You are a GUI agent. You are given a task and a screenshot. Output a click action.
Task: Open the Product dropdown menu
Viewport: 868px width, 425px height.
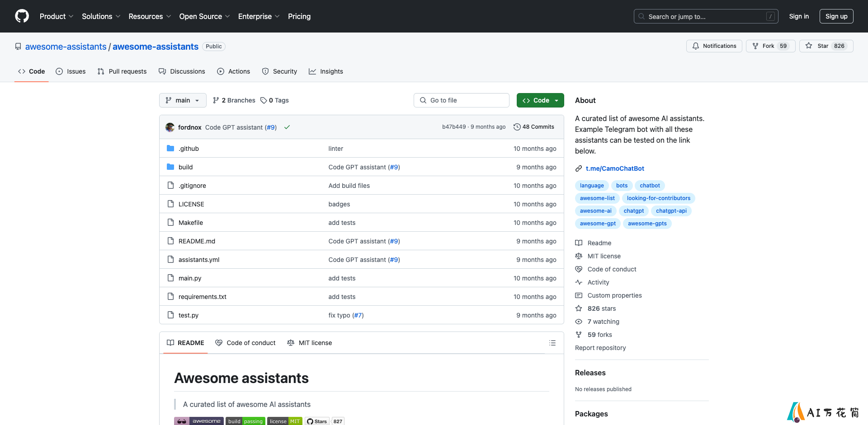coord(56,16)
